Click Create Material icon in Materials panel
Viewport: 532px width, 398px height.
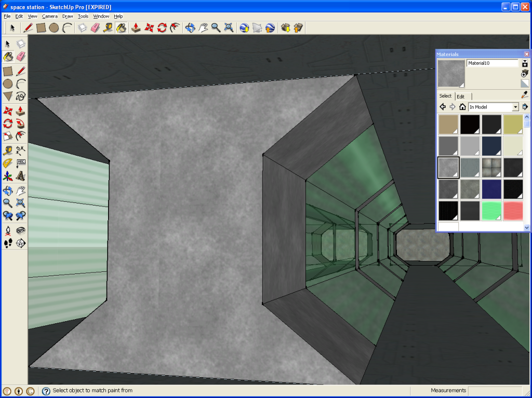(525, 73)
